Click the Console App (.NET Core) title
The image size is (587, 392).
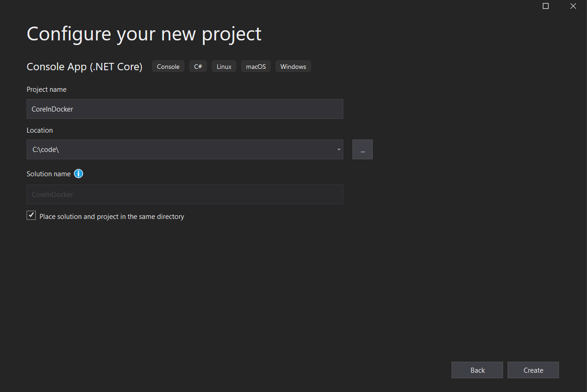pos(84,67)
